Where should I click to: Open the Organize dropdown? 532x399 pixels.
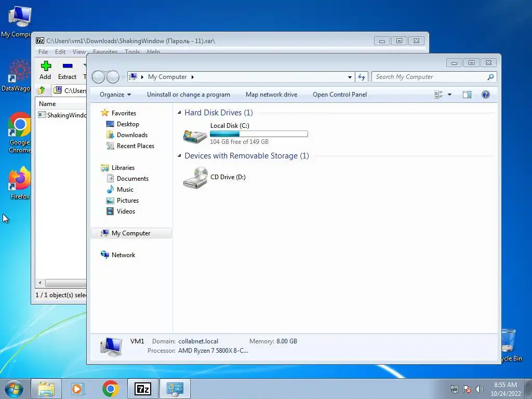tap(115, 95)
